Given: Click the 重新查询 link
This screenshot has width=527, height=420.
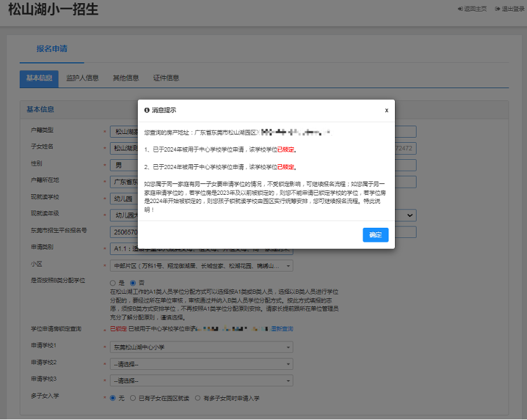Looking at the screenshot, I should [282, 329].
